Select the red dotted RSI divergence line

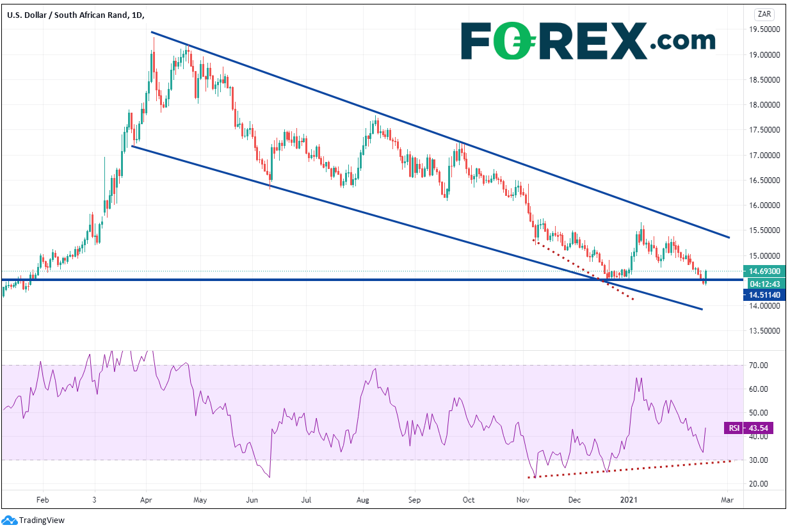[x=627, y=470]
